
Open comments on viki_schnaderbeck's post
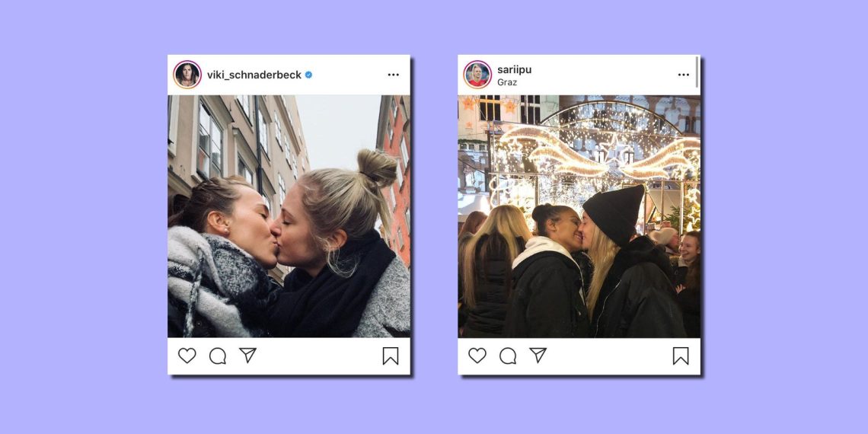point(218,356)
